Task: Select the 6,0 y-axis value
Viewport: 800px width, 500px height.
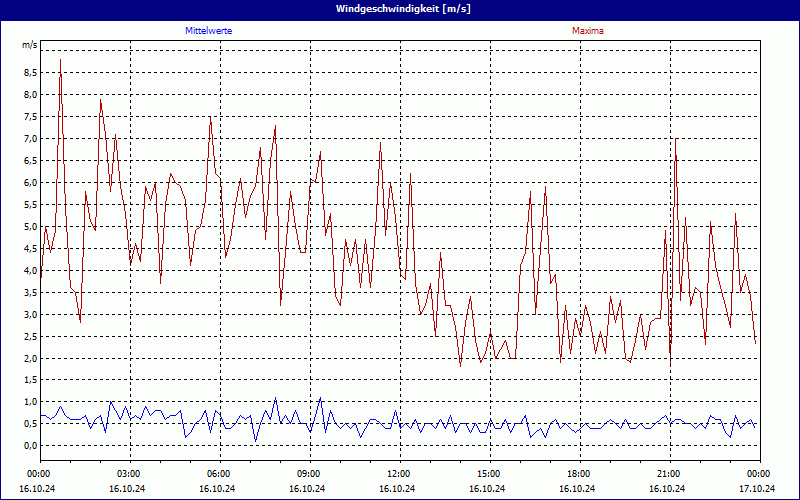Action: click(x=30, y=182)
